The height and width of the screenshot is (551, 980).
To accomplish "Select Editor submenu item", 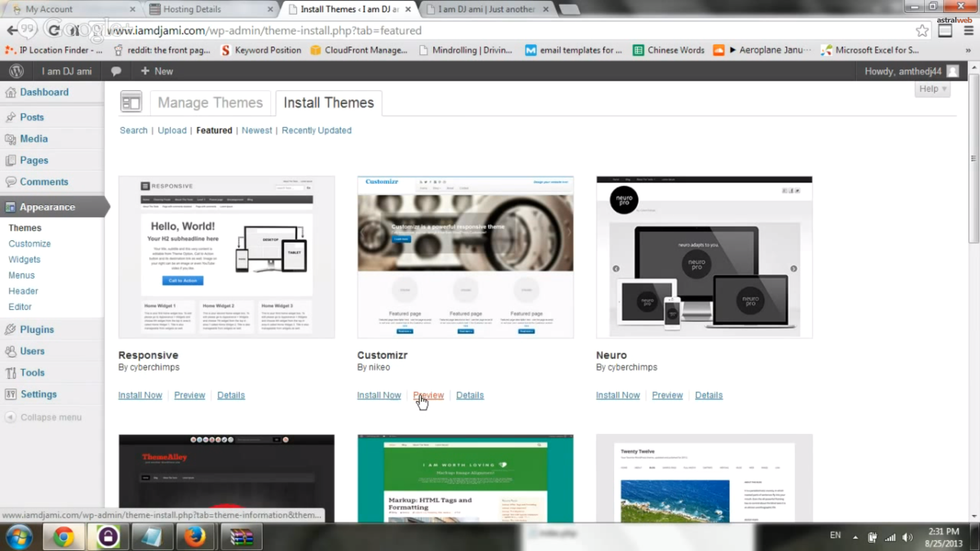I will 20,307.
